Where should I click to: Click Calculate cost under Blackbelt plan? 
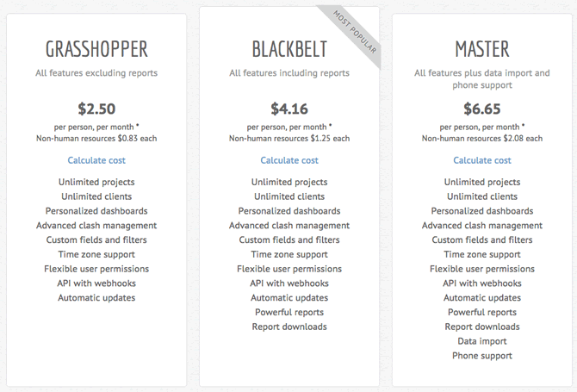pos(289,160)
